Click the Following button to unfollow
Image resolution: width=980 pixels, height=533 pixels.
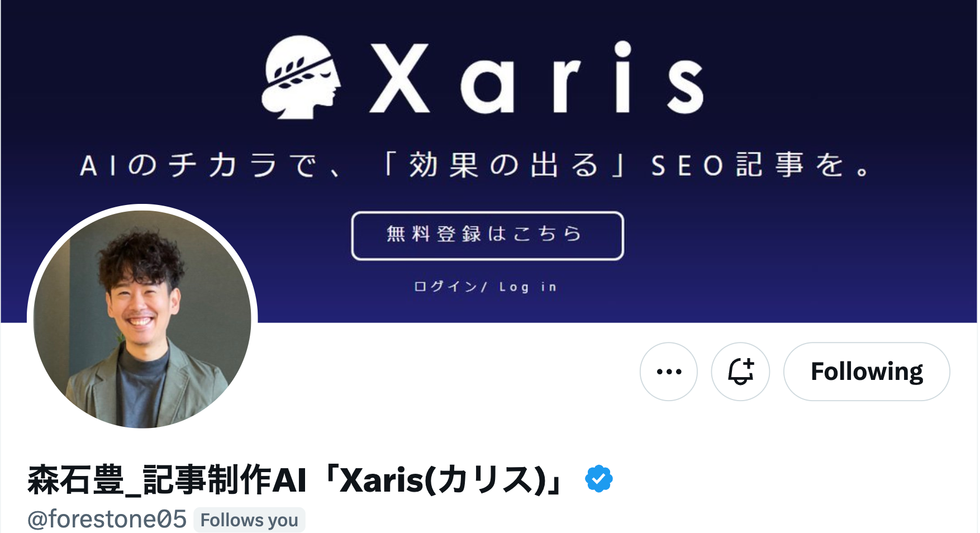click(x=867, y=372)
